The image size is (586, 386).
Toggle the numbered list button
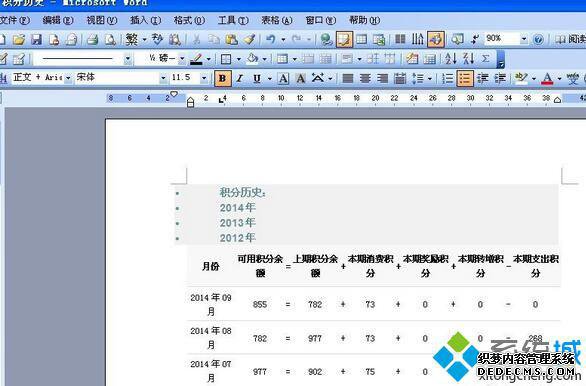447,78
